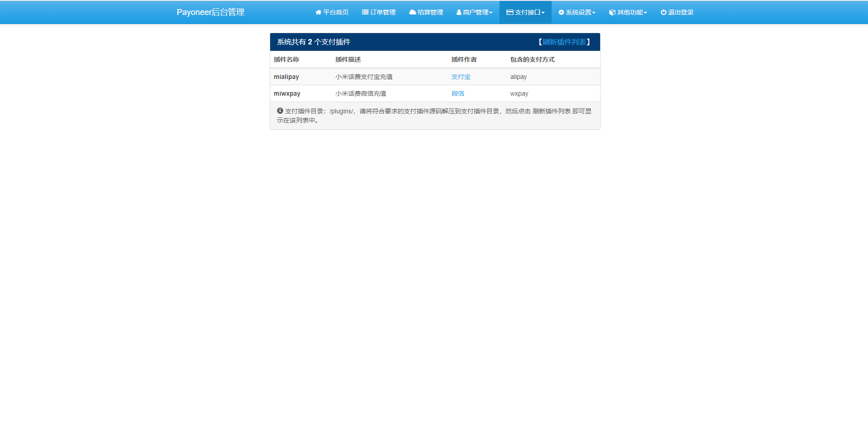This screenshot has height=425, width=868.
Task: Click the power icon beside 退出登录
Action: pyautogui.click(x=663, y=12)
